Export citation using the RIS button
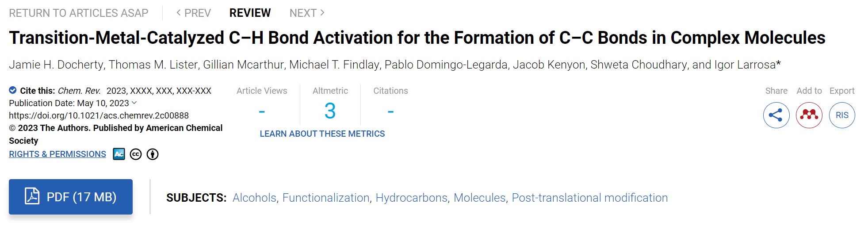 tap(842, 115)
